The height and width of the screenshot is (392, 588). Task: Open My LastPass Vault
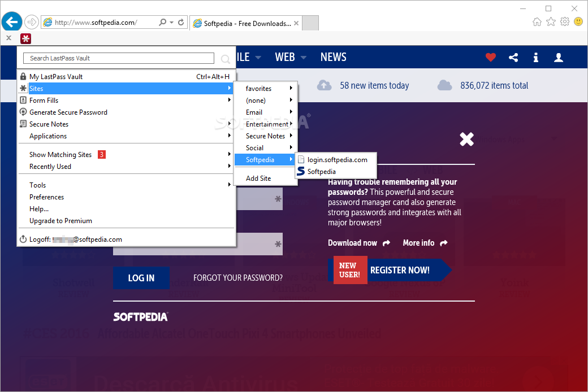tap(127, 76)
